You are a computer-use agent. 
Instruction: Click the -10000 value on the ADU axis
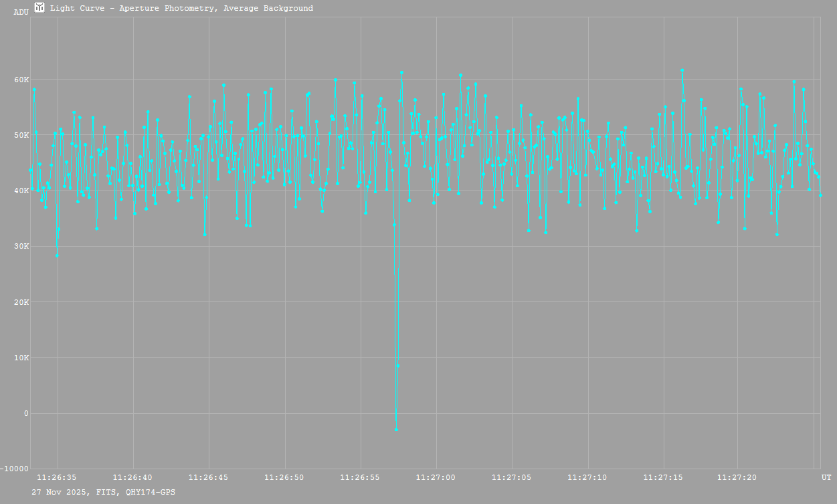point(15,469)
